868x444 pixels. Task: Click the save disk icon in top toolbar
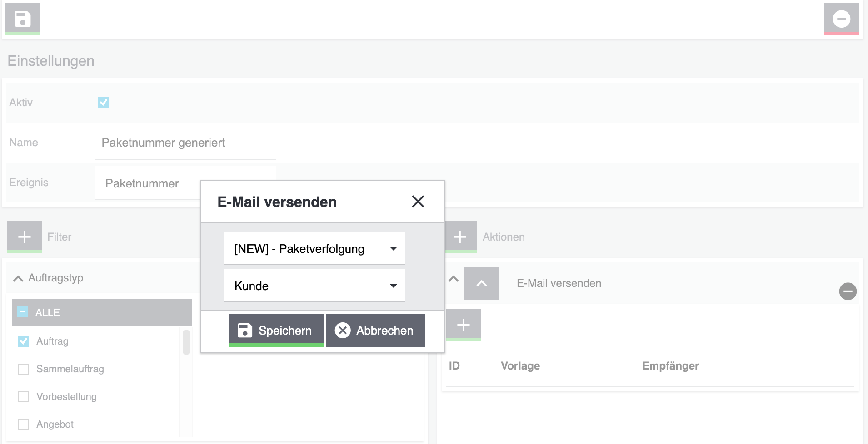(22, 19)
